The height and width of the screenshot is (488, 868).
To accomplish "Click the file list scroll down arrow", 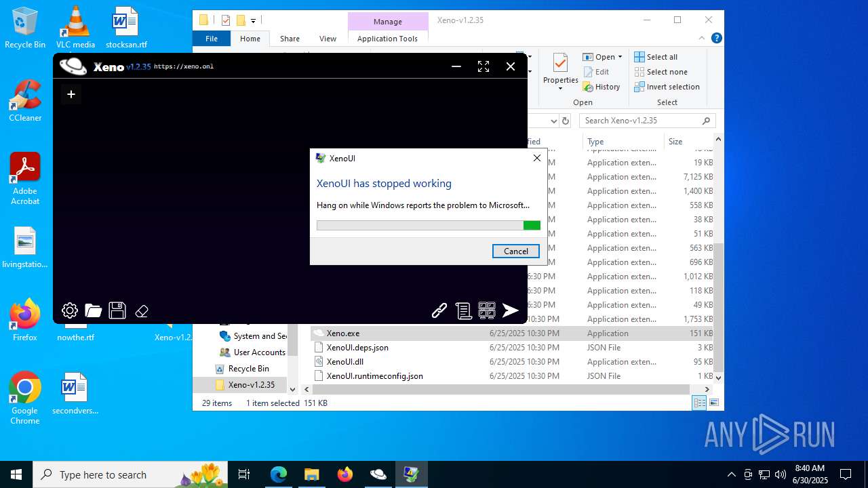I will [719, 378].
